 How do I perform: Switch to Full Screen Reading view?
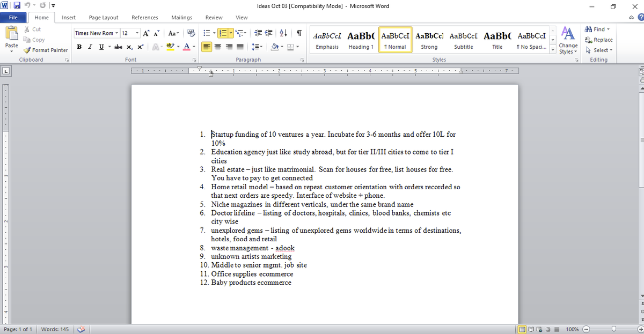point(531,329)
